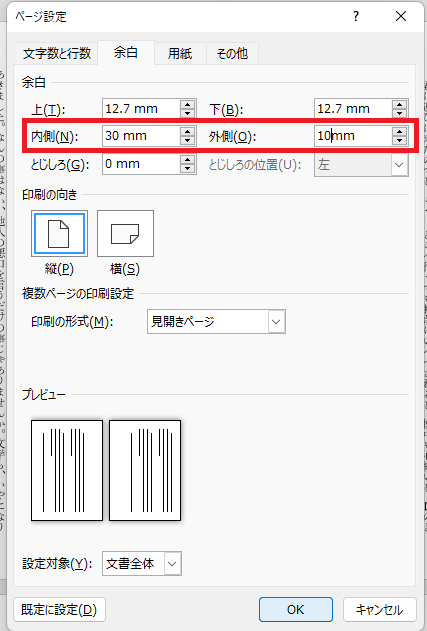Select portrait orientation 縦(P) icon
427x631 pixels.
pyautogui.click(x=59, y=233)
